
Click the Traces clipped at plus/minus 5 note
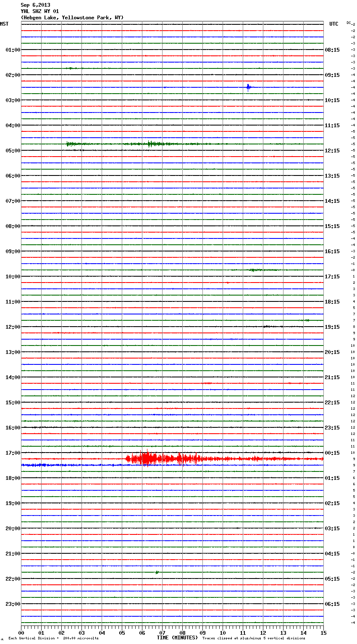click(x=254, y=639)
